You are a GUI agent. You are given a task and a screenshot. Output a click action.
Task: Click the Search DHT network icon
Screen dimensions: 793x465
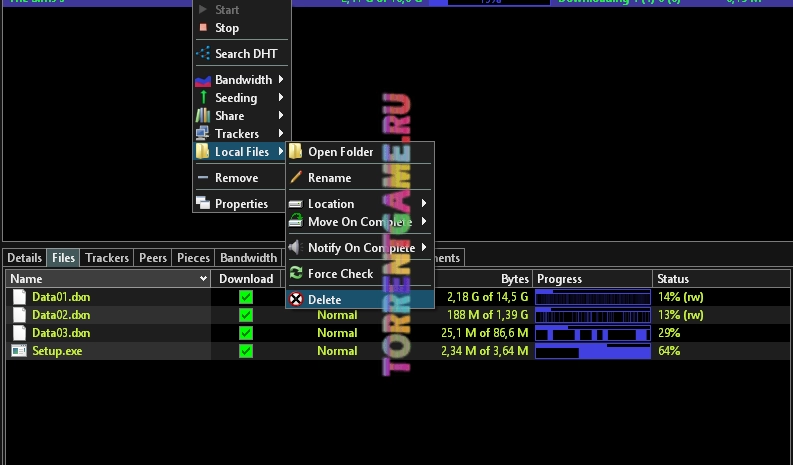pyautogui.click(x=203, y=53)
